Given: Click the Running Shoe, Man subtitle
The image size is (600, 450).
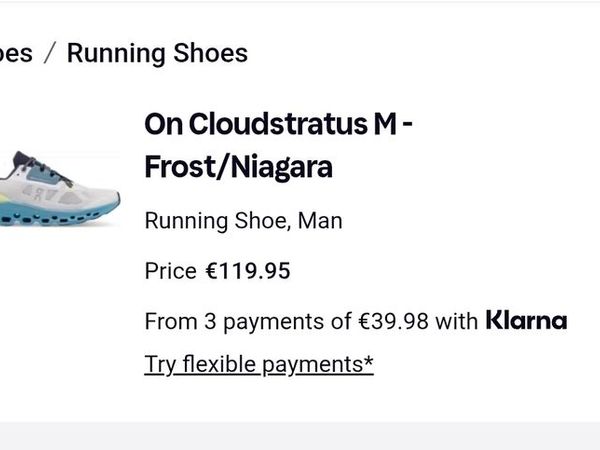Looking at the screenshot, I should [x=243, y=220].
